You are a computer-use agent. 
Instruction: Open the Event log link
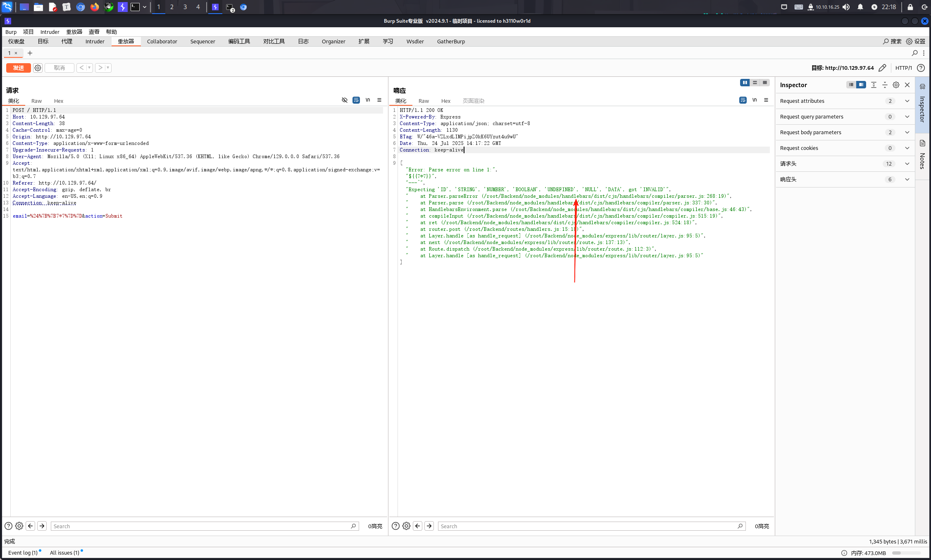(x=23, y=553)
